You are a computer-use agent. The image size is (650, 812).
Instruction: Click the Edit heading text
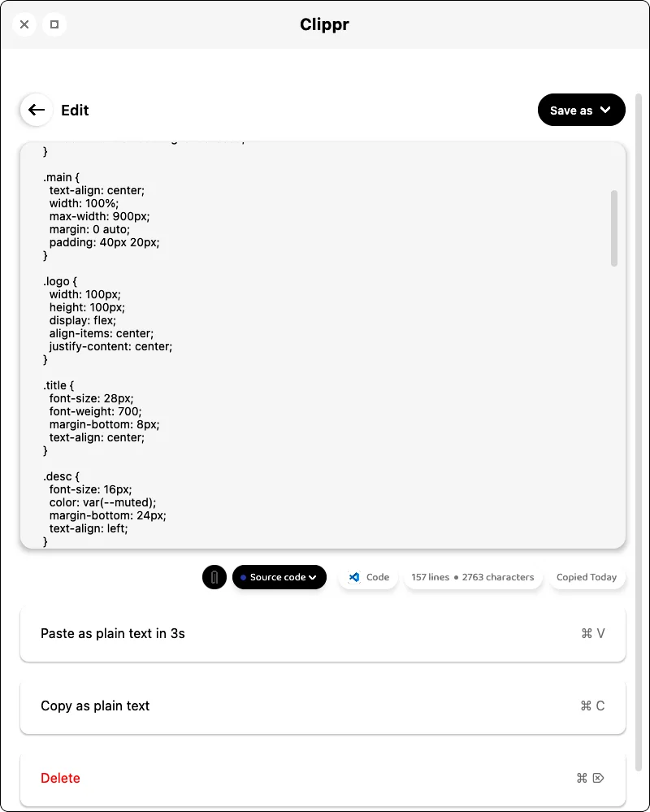pos(75,111)
